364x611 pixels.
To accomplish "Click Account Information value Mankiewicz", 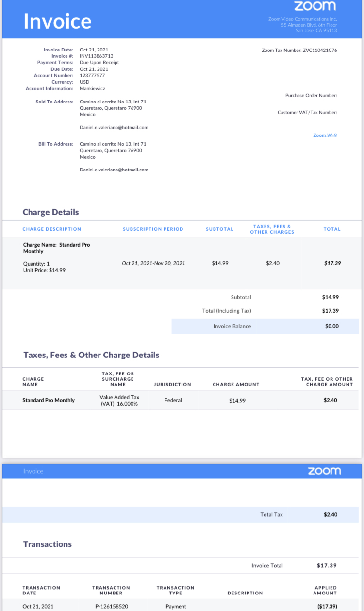I will (x=92, y=88).
